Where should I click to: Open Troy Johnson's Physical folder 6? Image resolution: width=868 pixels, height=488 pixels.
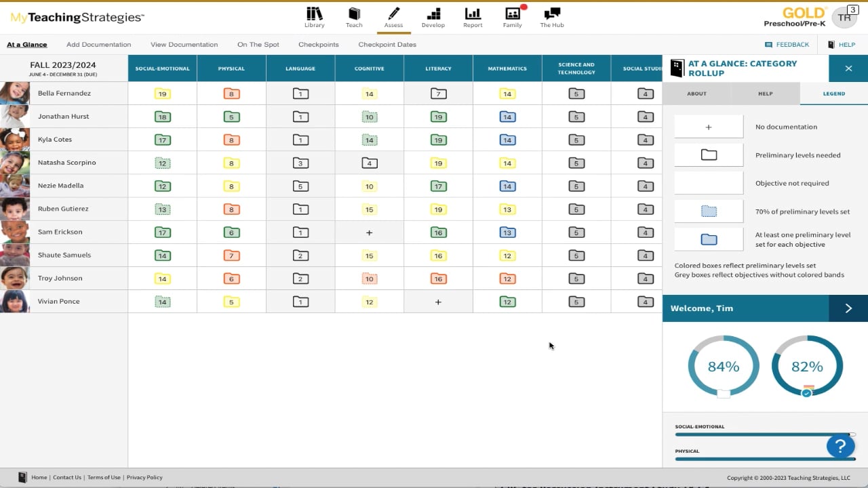(231, 279)
